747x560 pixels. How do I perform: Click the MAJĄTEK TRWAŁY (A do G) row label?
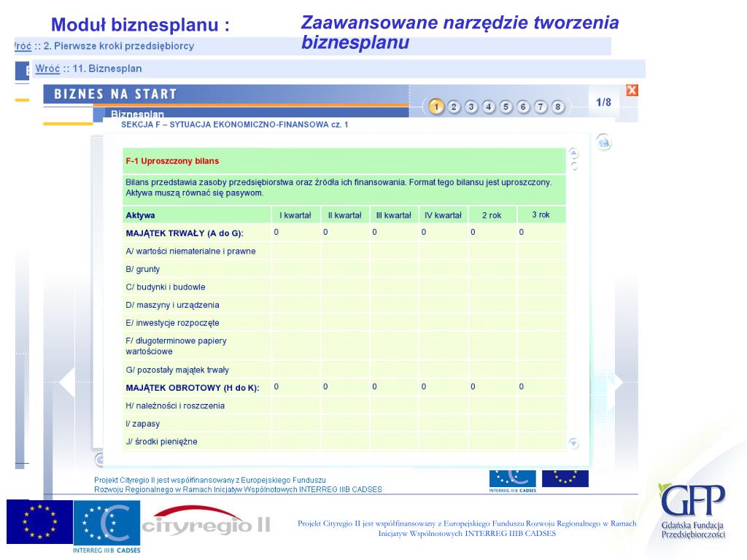(x=185, y=233)
